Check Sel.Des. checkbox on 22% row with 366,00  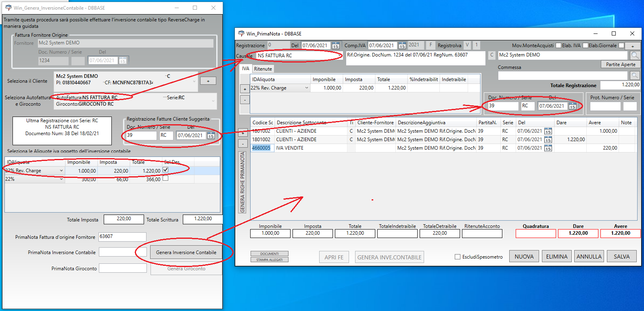pyautogui.click(x=165, y=178)
